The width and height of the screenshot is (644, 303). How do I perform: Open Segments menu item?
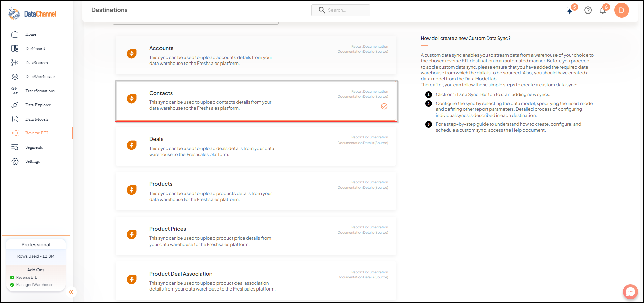(x=34, y=147)
